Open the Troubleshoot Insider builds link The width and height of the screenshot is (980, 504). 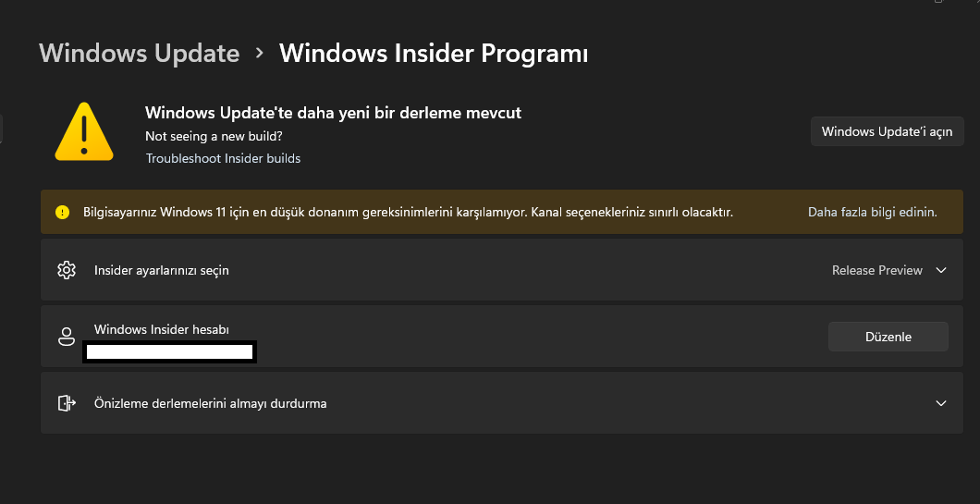(x=223, y=158)
